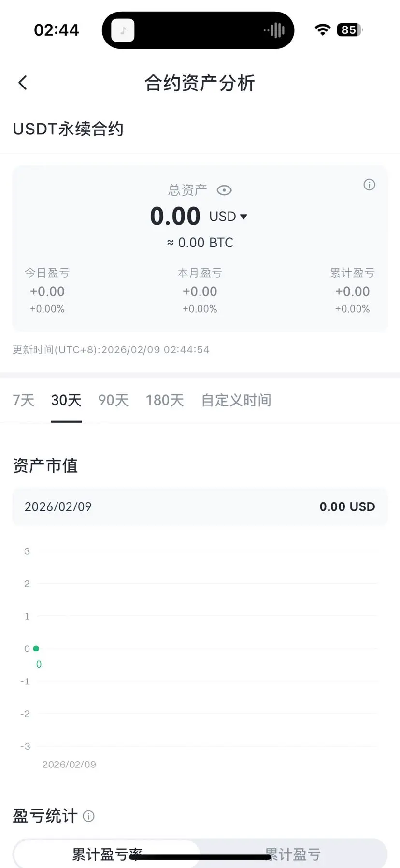Screen dimensions: 400x868
Task: Tap the audio waveform icon in Dynamic Island
Action: pos(274,30)
